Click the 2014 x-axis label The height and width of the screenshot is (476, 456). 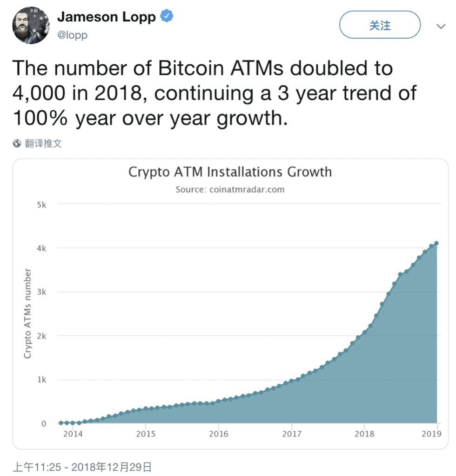[x=73, y=434]
